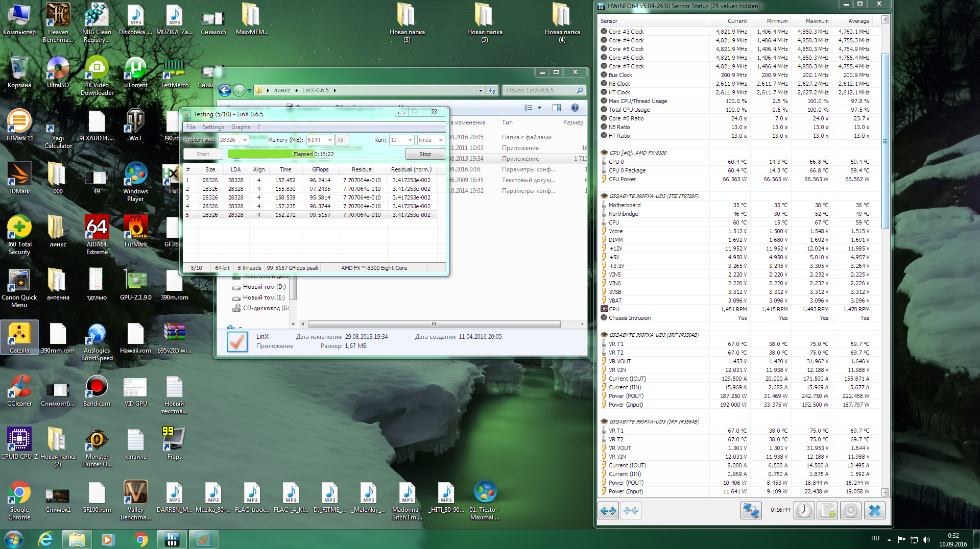980x549 pixels.
Task: Select the GPU-Z.1.9.0 desktop icon
Action: [136, 284]
